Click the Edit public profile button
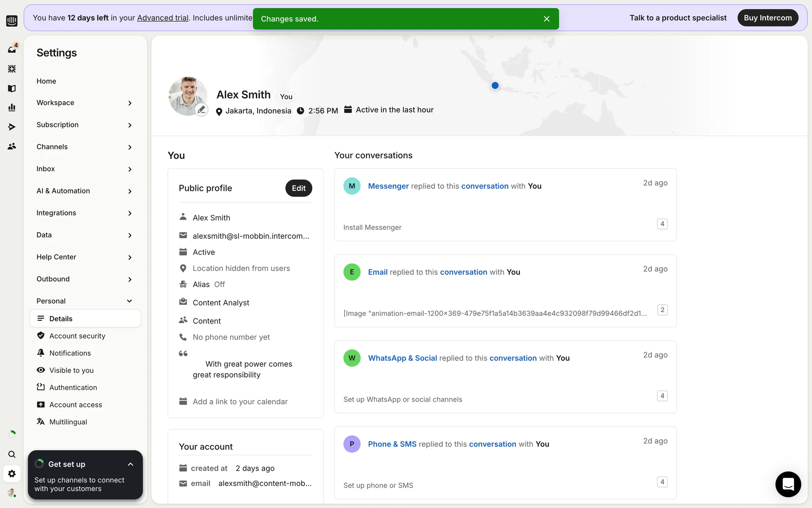Viewport: 812px width, 508px height. point(298,188)
